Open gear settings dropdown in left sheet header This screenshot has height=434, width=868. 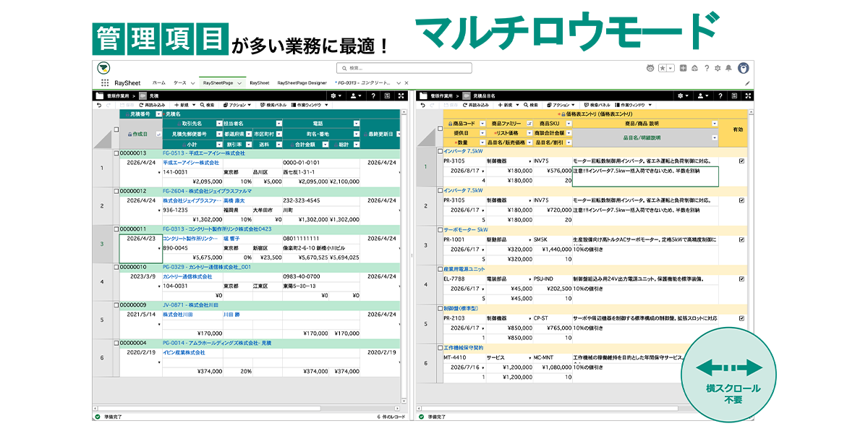(x=337, y=95)
